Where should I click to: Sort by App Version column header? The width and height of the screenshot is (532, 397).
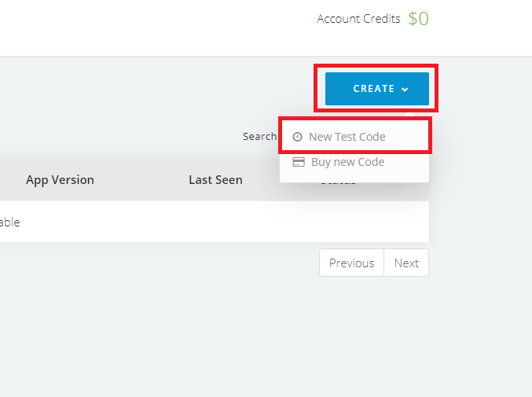(60, 180)
